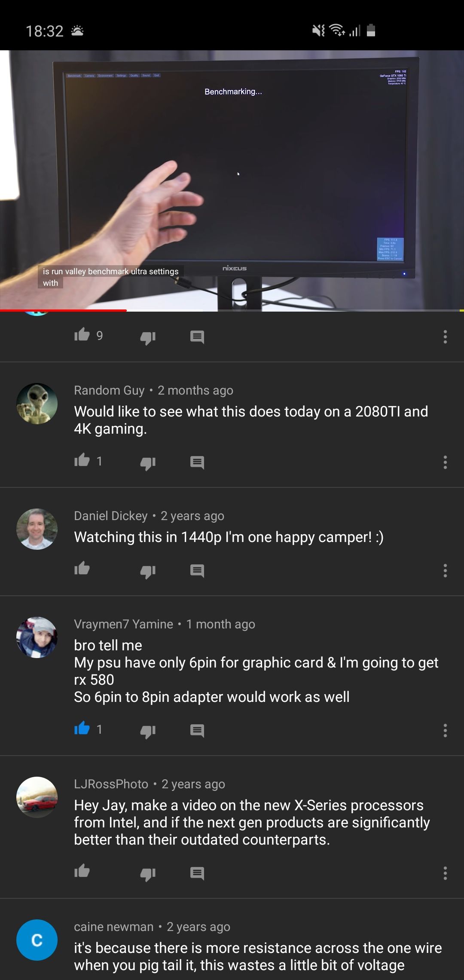Image resolution: width=464 pixels, height=980 pixels.
Task: Like Daniel Dickey's 1440p comment
Action: pyautogui.click(x=82, y=569)
